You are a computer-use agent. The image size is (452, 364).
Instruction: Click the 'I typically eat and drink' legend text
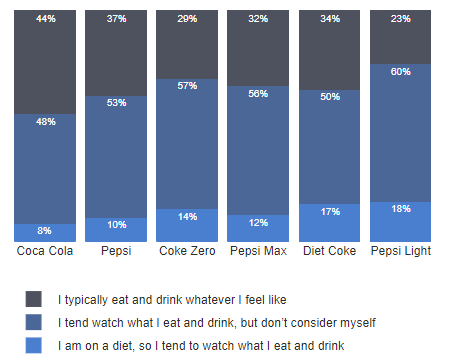click(172, 300)
